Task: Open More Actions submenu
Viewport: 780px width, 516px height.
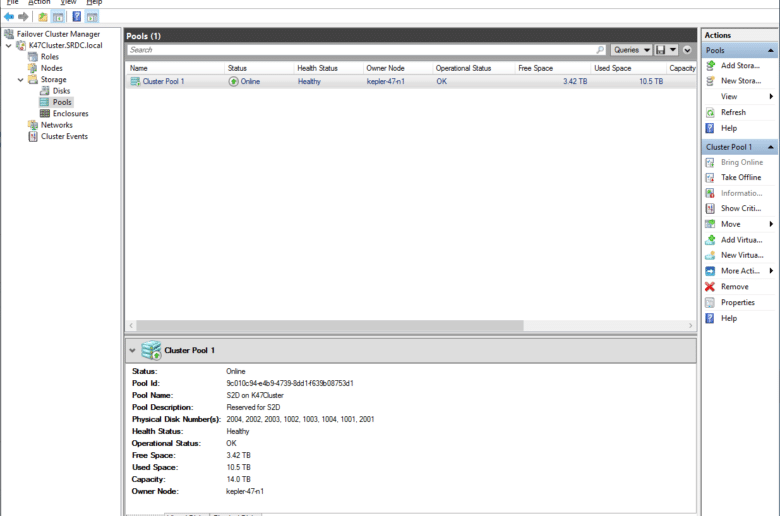Action: tap(740, 271)
